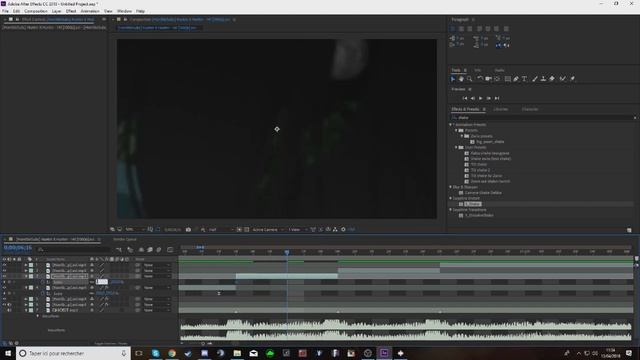Open the composition mini-flowchart icon in timeline

[x=119, y=249]
